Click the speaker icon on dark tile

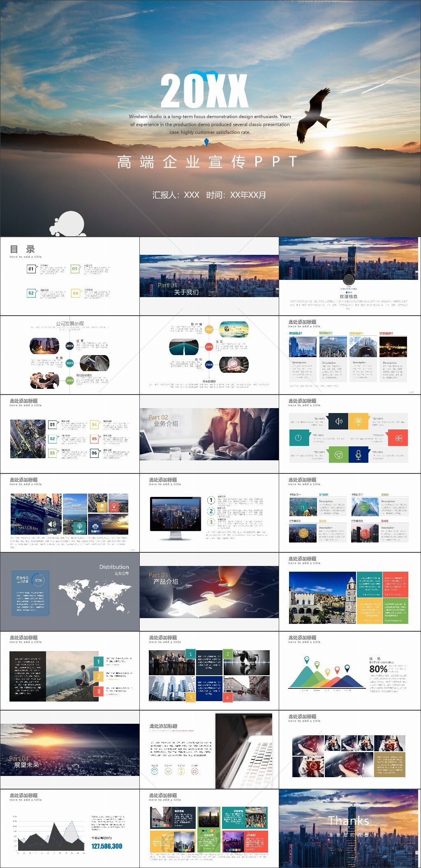(x=339, y=421)
